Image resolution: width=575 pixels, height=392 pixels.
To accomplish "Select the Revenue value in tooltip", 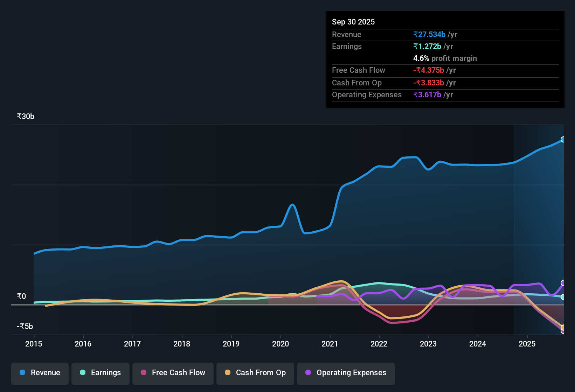I will click(x=429, y=34).
